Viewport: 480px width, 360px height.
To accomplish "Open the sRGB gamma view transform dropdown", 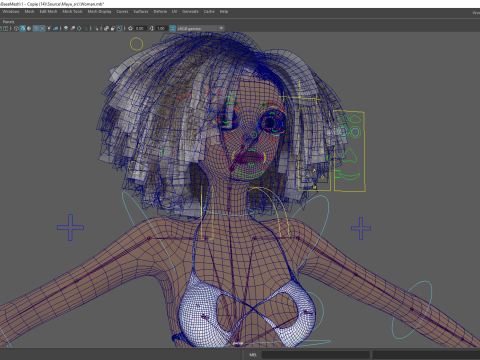I will pyautogui.click(x=201, y=29).
